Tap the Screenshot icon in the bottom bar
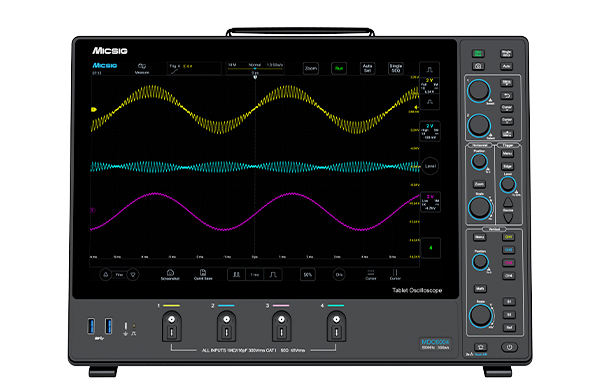 [x=170, y=275]
